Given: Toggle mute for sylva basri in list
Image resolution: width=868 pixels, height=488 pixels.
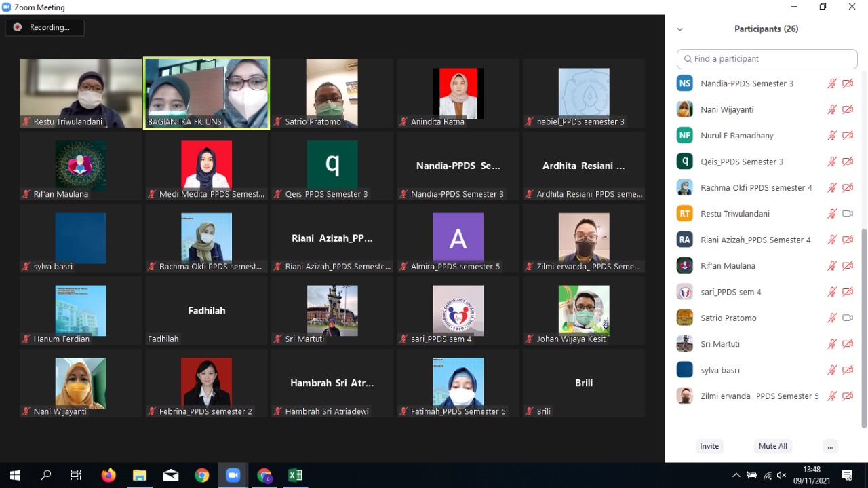Looking at the screenshot, I should click(x=832, y=371).
